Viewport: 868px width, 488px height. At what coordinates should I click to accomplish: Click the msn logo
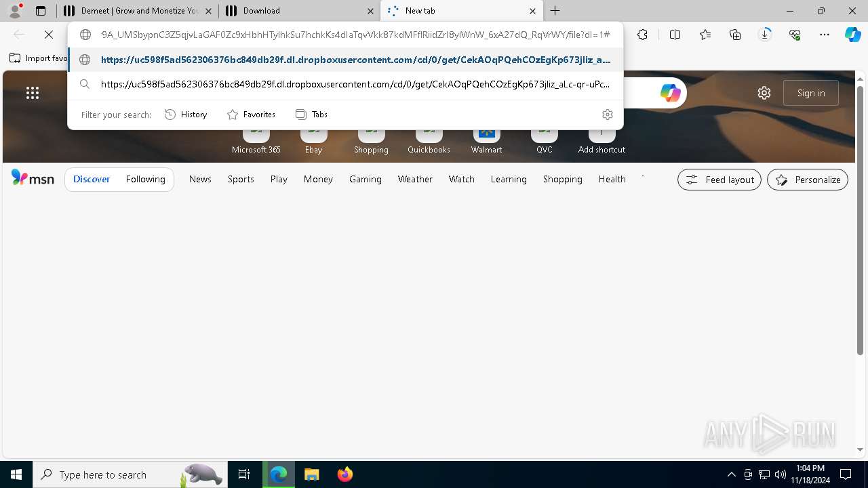[33, 178]
